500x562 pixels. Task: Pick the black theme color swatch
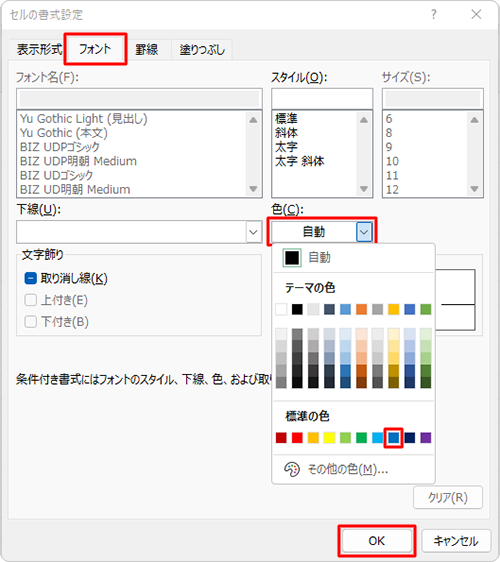(x=297, y=309)
